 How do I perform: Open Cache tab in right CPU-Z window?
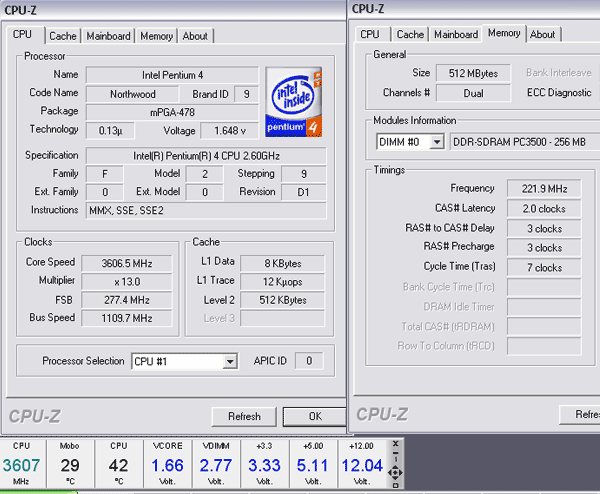pyautogui.click(x=410, y=34)
